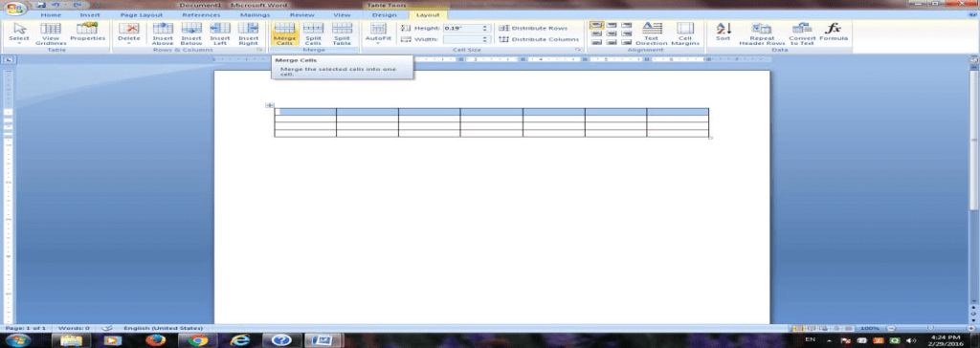
Task: Open Cell Margins
Action: [685, 33]
